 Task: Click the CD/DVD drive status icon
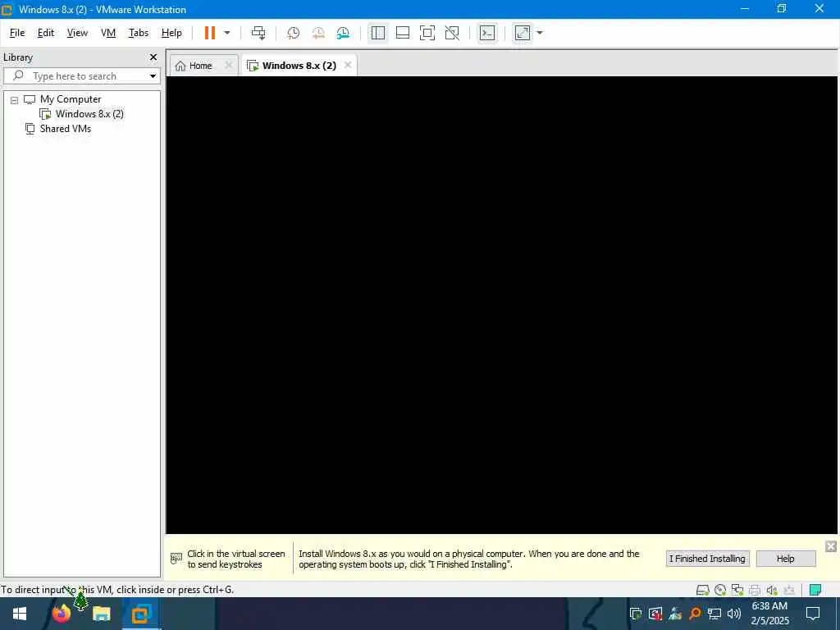click(x=720, y=590)
